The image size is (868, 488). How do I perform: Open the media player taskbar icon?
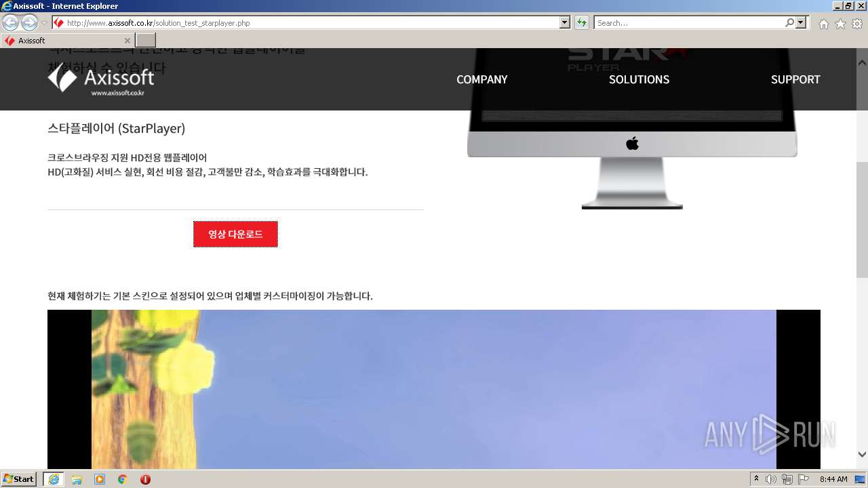tap(100, 479)
